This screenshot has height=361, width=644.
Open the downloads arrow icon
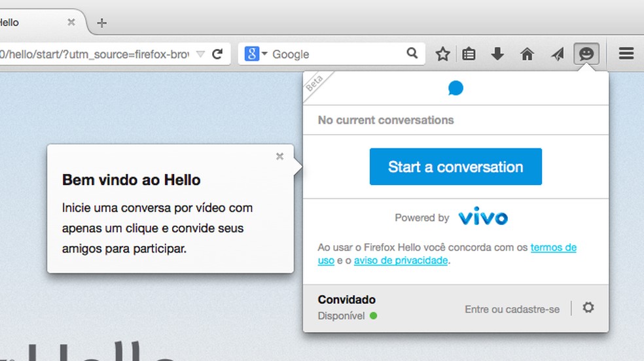point(497,54)
